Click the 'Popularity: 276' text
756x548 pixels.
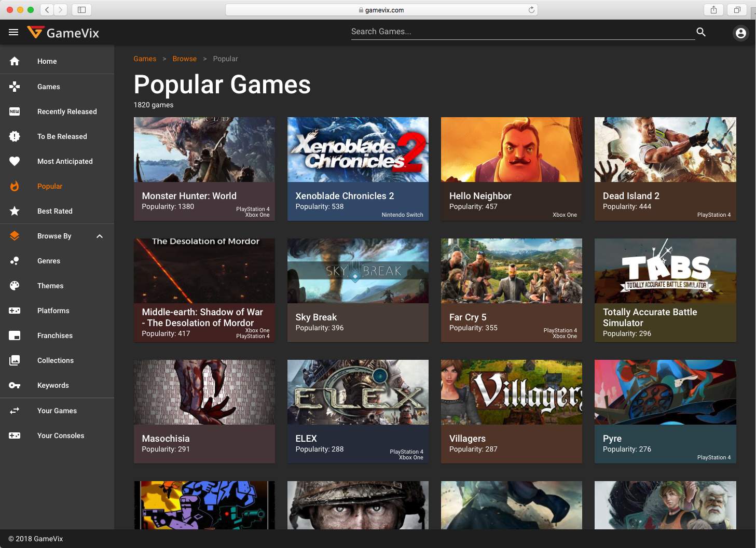(627, 449)
